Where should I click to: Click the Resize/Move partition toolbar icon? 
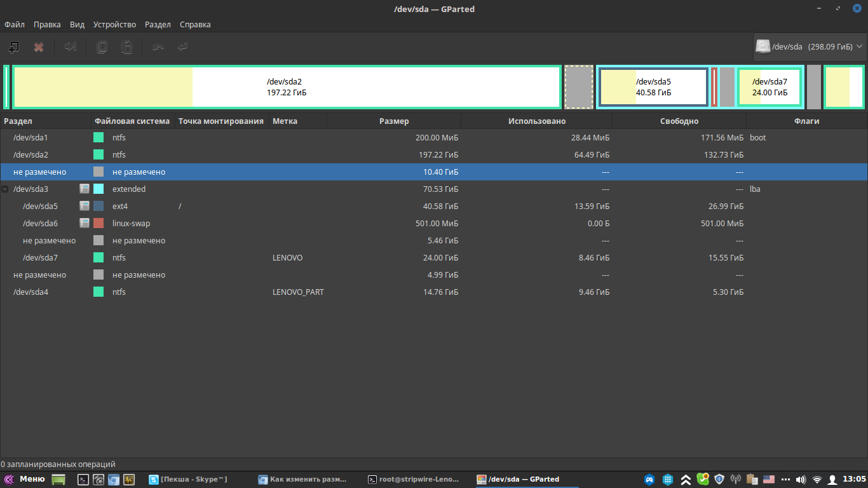[x=71, y=47]
